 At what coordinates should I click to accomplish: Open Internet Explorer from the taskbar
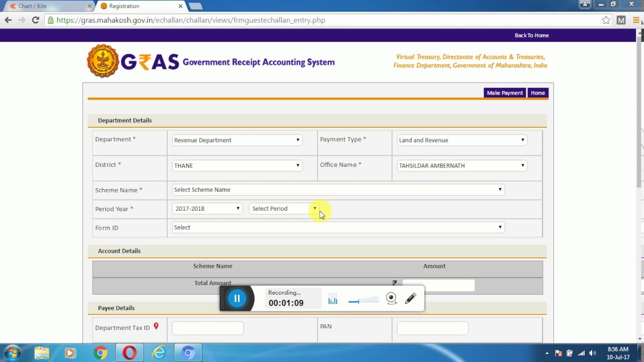click(159, 353)
